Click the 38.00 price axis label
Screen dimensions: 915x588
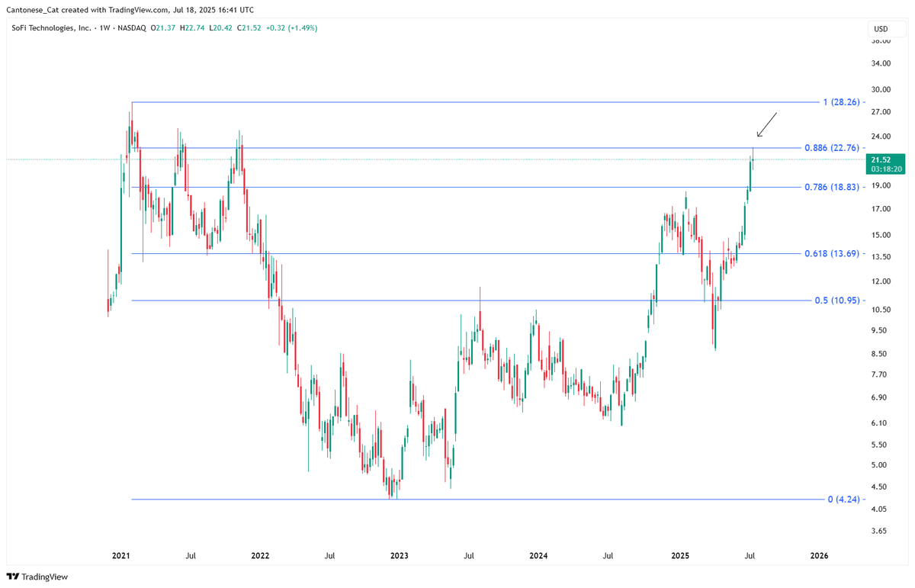(881, 43)
